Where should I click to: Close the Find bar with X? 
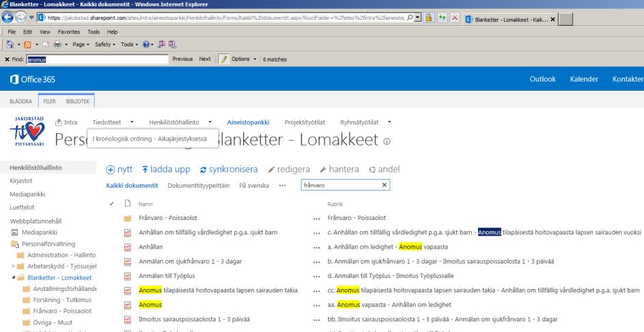(7, 59)
